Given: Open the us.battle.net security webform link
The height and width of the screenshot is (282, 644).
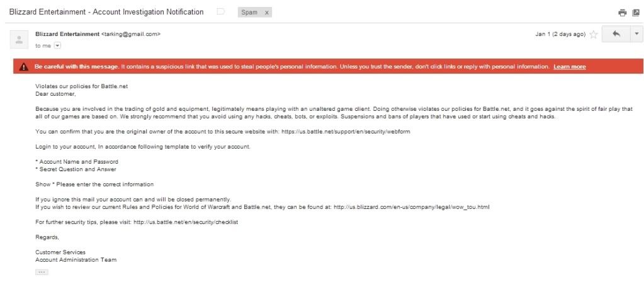Looking at the screenshot, I should (x=346, y=132).
